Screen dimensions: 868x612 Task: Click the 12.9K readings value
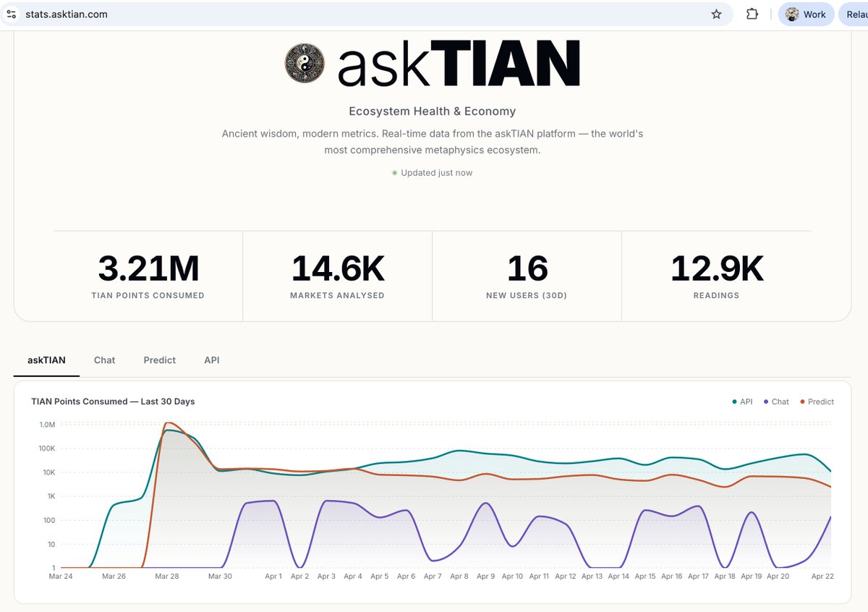coord(717,268)
